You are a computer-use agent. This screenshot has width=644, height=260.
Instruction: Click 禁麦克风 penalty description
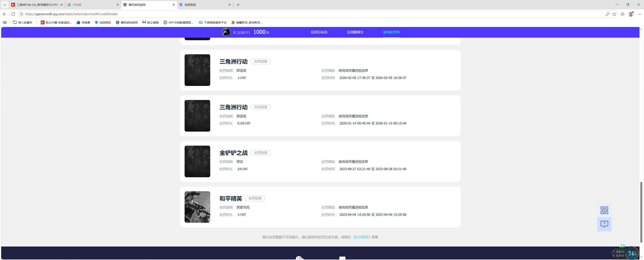(x=243, y=207)
